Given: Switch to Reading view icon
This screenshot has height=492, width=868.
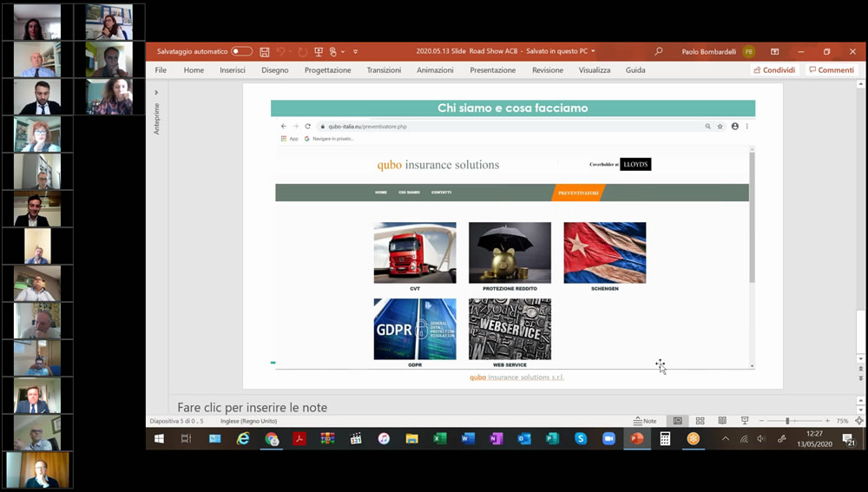Looking at the screenshot, I should pos(722,421).
